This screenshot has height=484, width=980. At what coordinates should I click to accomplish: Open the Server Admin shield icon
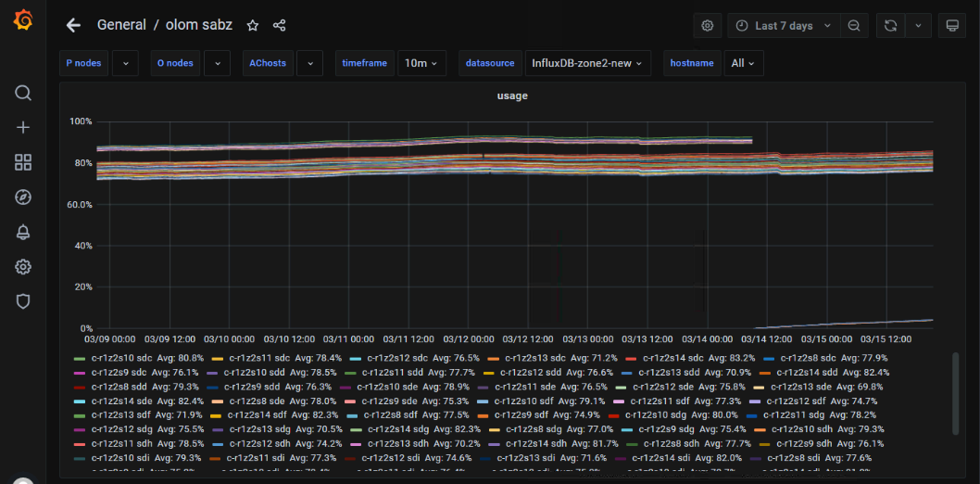23,301
